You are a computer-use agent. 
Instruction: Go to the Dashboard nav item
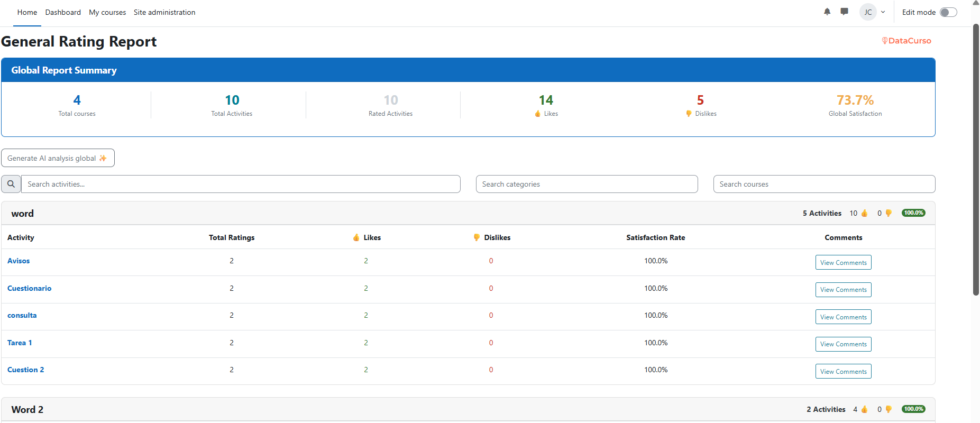click(x=63, y=12)
